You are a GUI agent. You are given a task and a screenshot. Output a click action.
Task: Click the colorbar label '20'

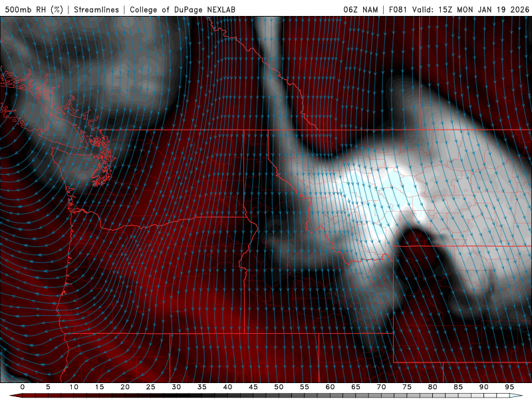125,387
